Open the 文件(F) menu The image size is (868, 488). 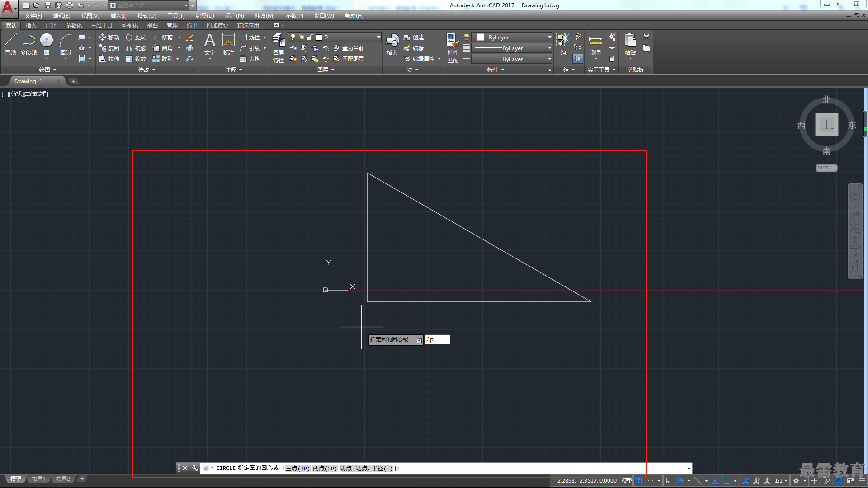(33, 15)
